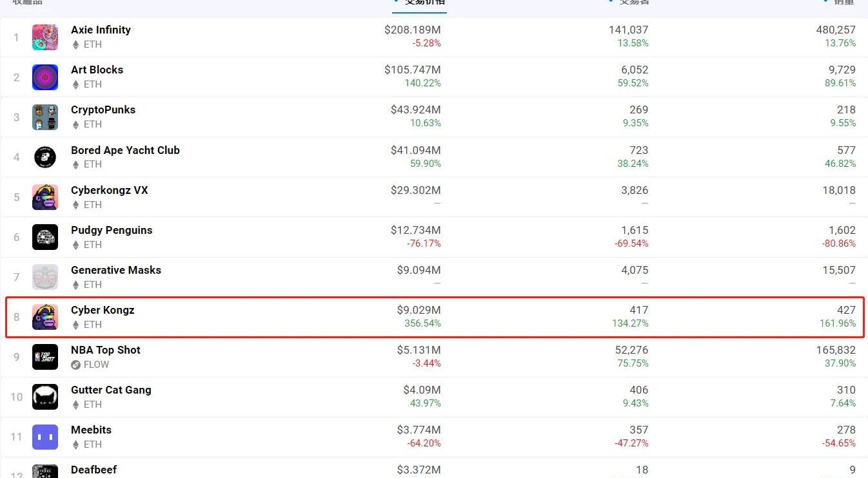Open the Deafbeef collection name
This screenshot has height=478, width=868.
click(x=94, y=470)
